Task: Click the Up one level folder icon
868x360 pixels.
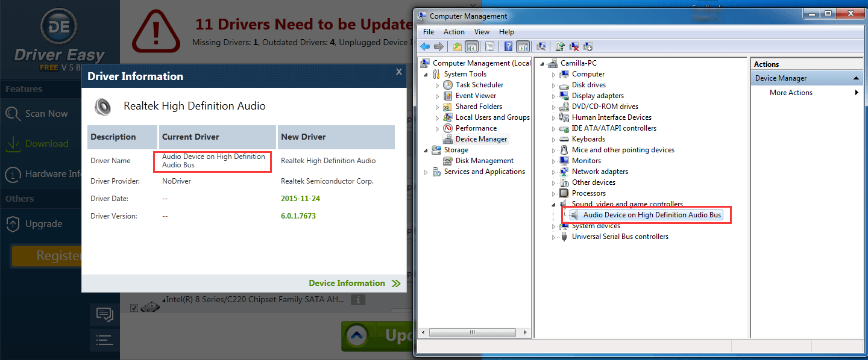Action: click(458, 46)
